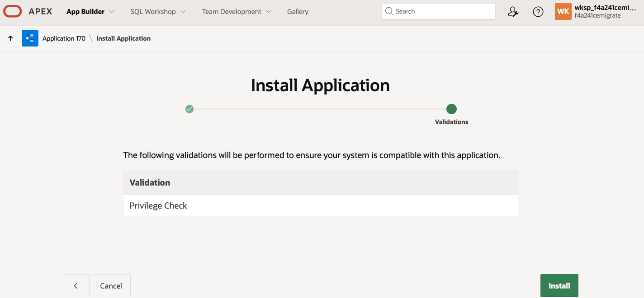The width and height of the screenshot is (644, 298).
Task: Click the Install Application breadcrumb label
Action: point(123,38)
